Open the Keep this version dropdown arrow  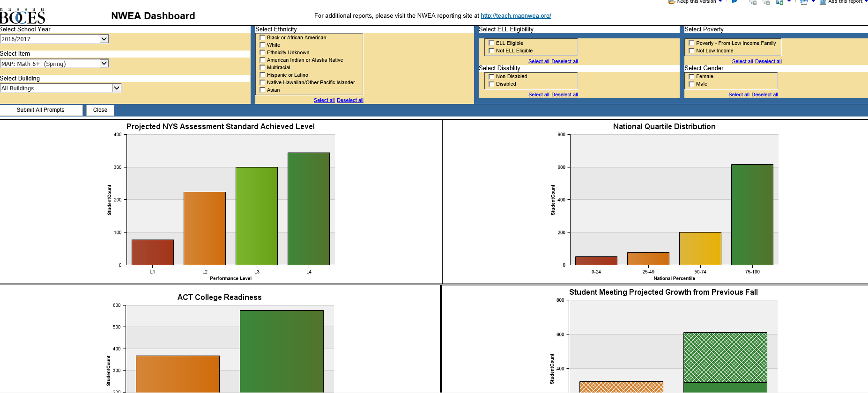point(720,1)
